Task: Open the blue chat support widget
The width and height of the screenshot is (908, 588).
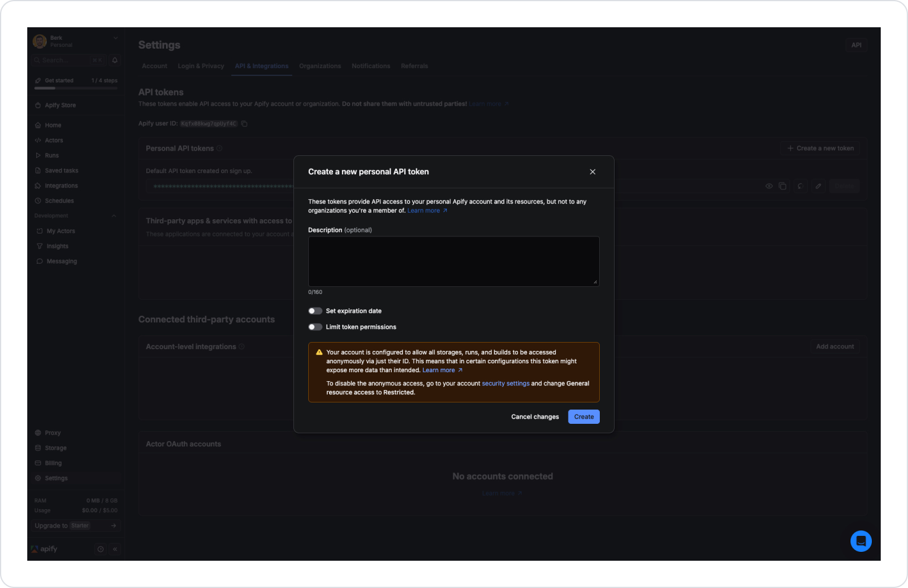Action: [861, 541]
